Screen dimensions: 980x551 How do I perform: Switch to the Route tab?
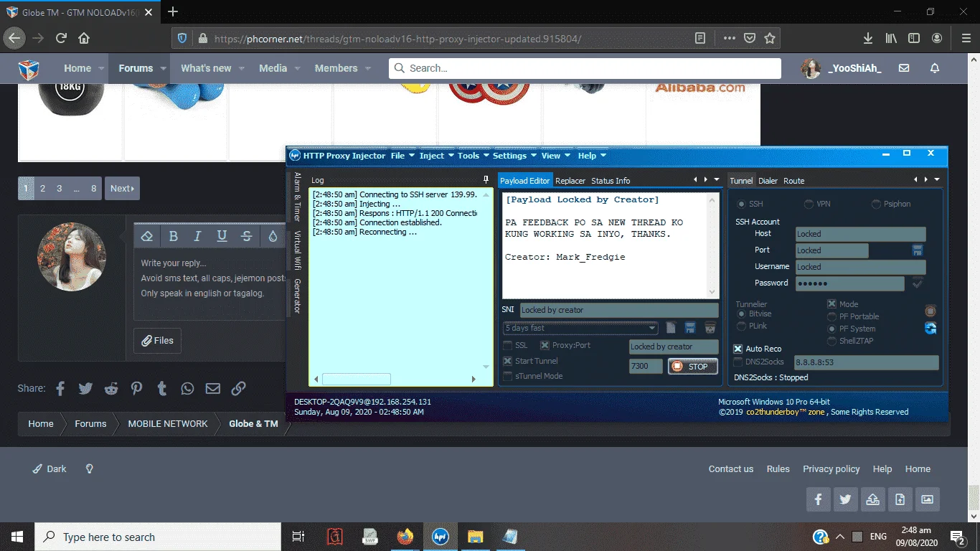click(x=793, y=181)
